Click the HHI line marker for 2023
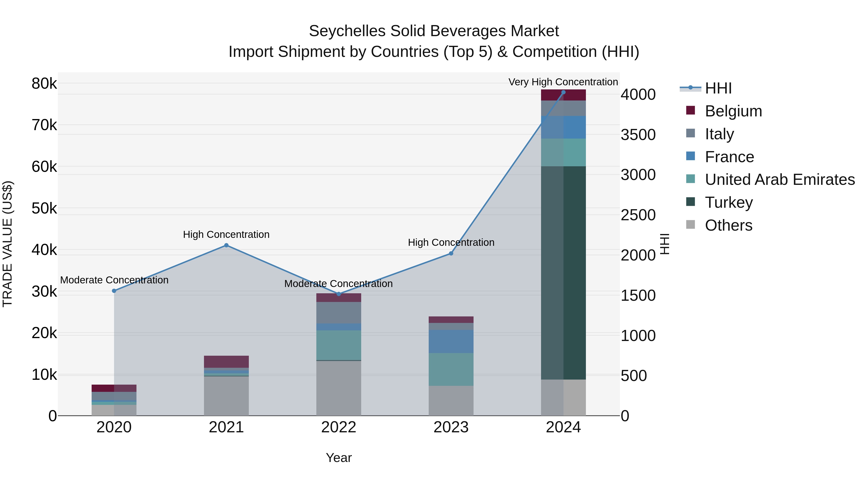The image size is (868, 488). [451, 253]
